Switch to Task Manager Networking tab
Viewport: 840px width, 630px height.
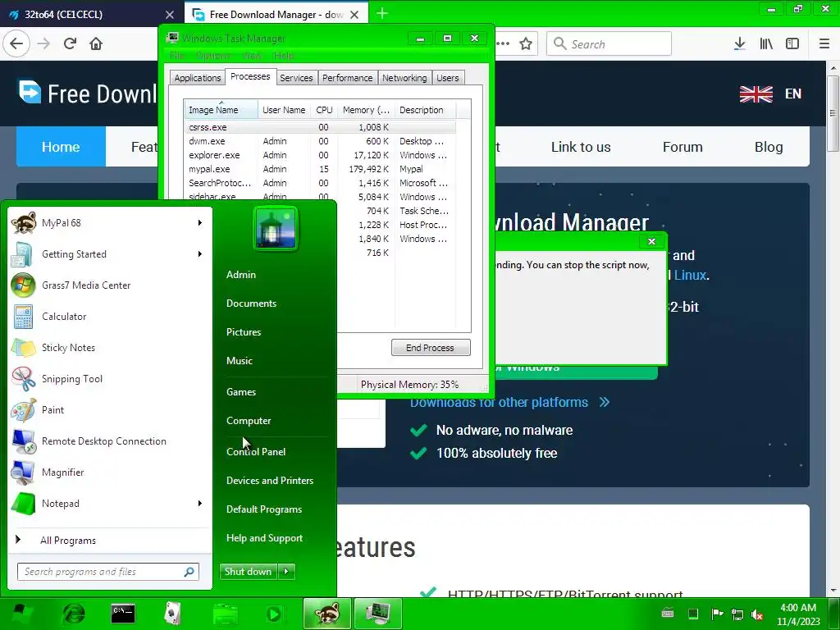tap(404, 78)
